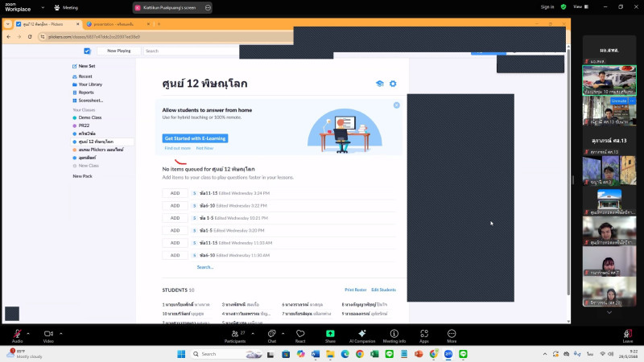Image resolution: width=644 pixels, height=362 pixels.
Task: Open Reports in the sidebar
Action: [x=83, y=93]
